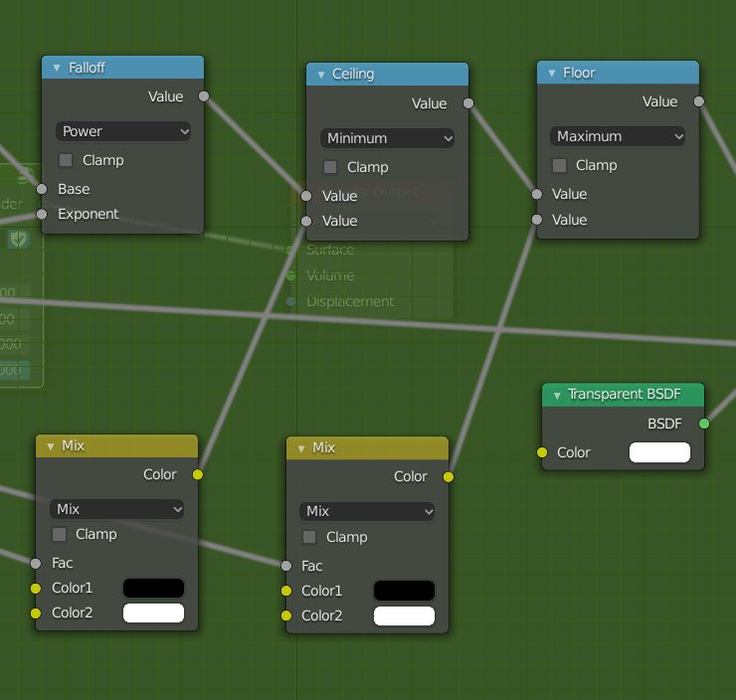Click Color1 input socket of Mix feeding Ceiling
The width and height of the screenshot is (736, 700).
[x=36, y=588]
